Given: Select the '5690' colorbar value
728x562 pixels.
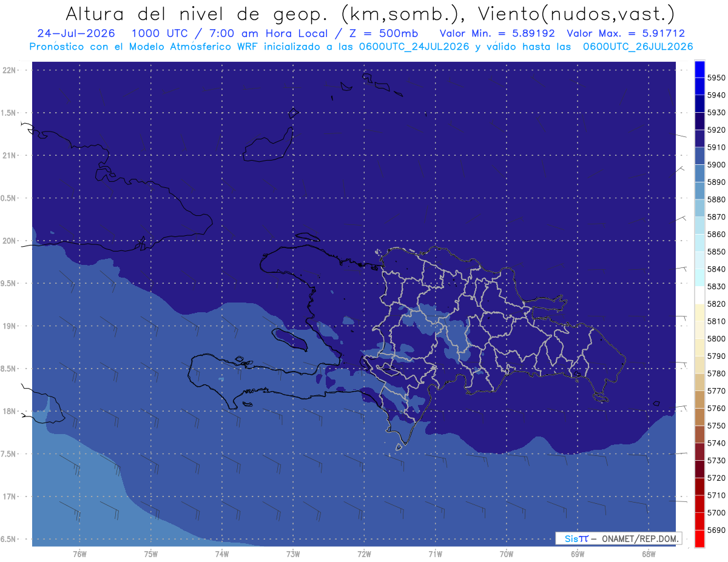Looking at the screenshot, I should tap(716, 530).
